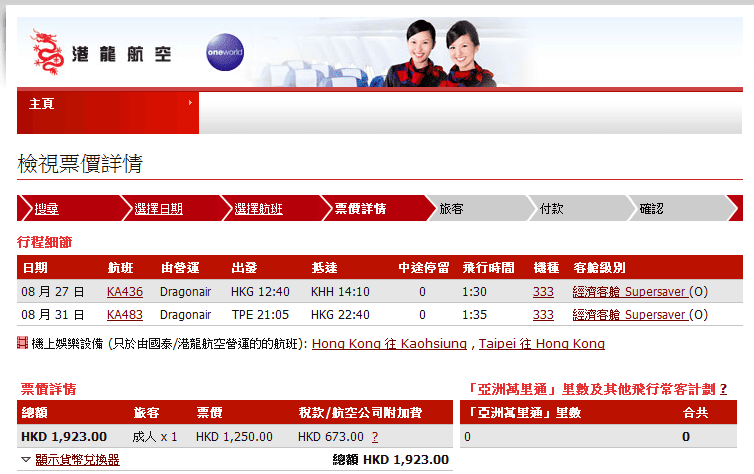
Task: Click the in-flight entertainment film icon
Action: tap(23, 343)
